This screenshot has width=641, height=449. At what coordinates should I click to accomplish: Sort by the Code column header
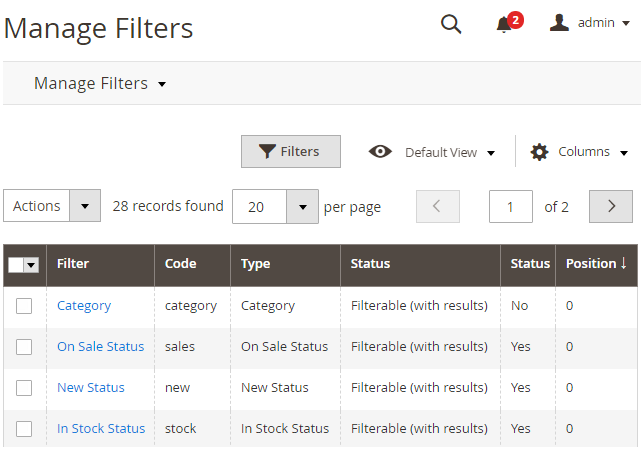pyautogui.click(x=181, y=263)
